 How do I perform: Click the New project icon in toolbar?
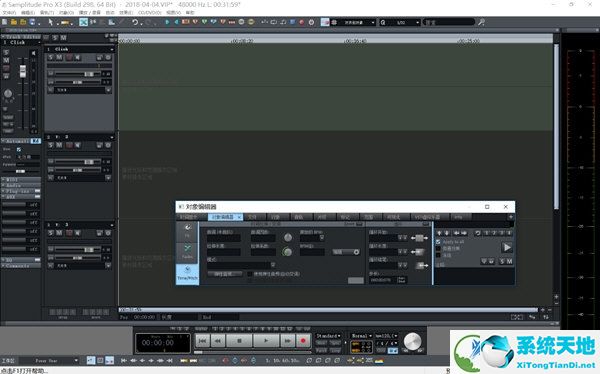tap(5, 22)
